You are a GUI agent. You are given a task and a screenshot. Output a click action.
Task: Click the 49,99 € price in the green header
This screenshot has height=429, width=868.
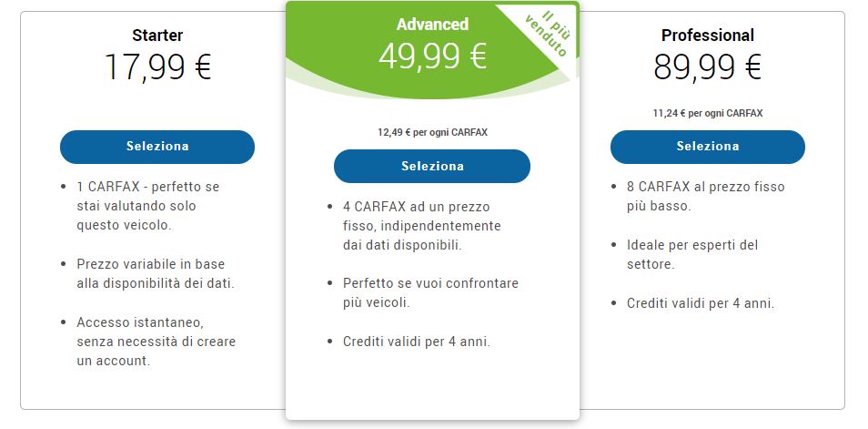coord(432,56)
